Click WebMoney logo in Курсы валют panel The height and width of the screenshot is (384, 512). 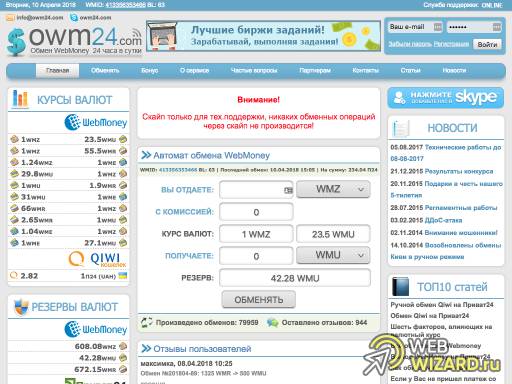96,122
